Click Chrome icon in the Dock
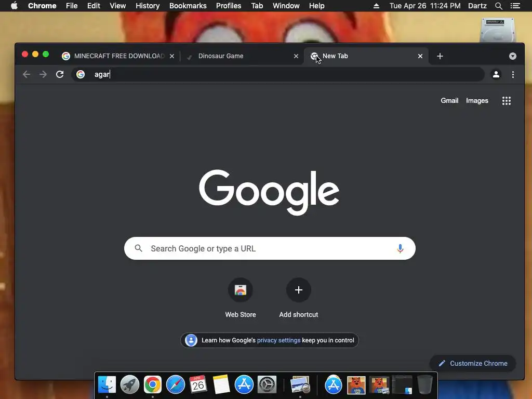The image size is (532, 399). pyautogui.click(x=153, y=384)
